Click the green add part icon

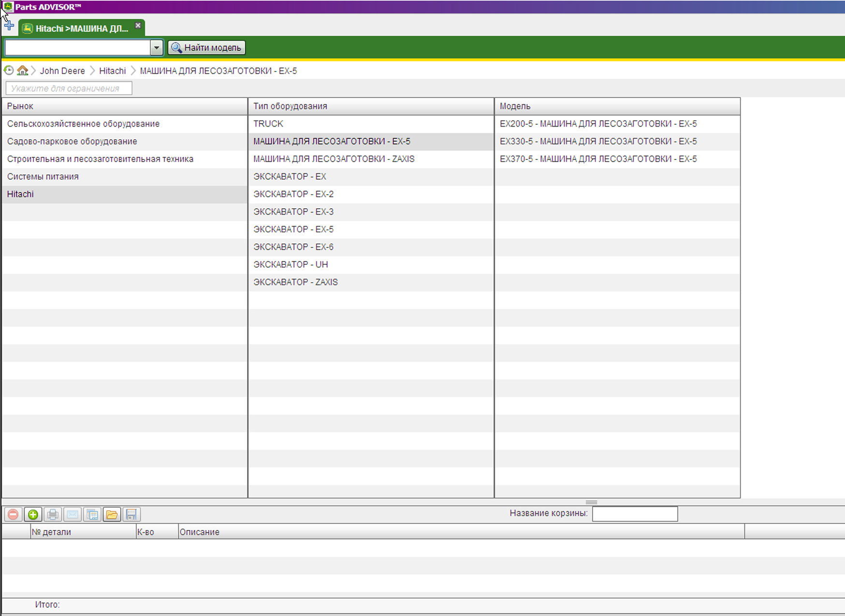[33, 515]
